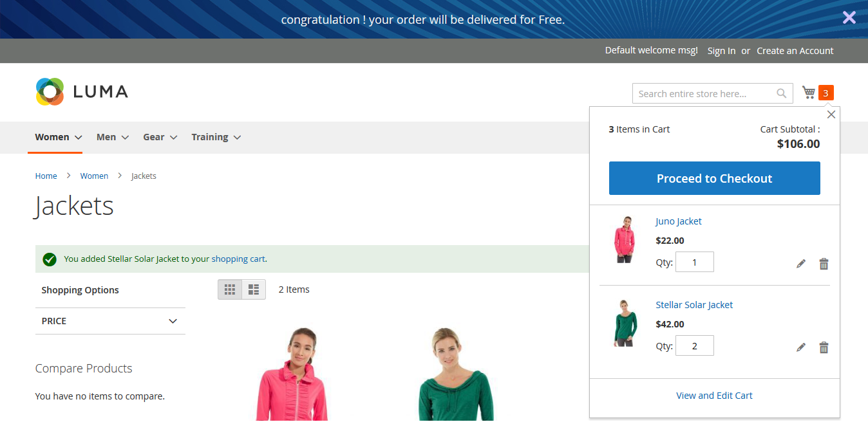Edit the Juno Jacket cart item
The width and height of the screenshot is (868, 440).
click(801, 264)
